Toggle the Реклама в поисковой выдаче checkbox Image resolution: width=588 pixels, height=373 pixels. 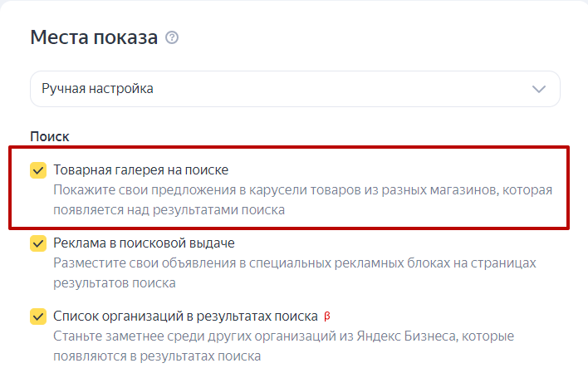click(38, 243)
